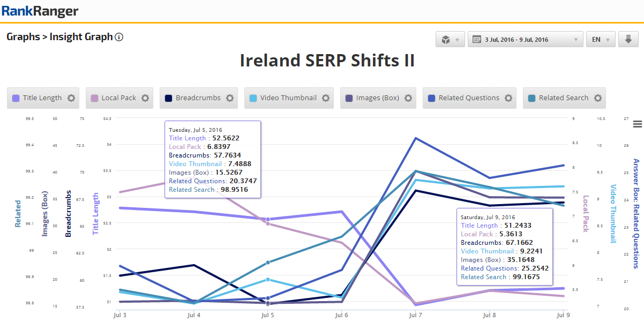The width and height of the screenshot is (644, 322).
Task: Open the date range dropdown
Action: pos(525,40)
